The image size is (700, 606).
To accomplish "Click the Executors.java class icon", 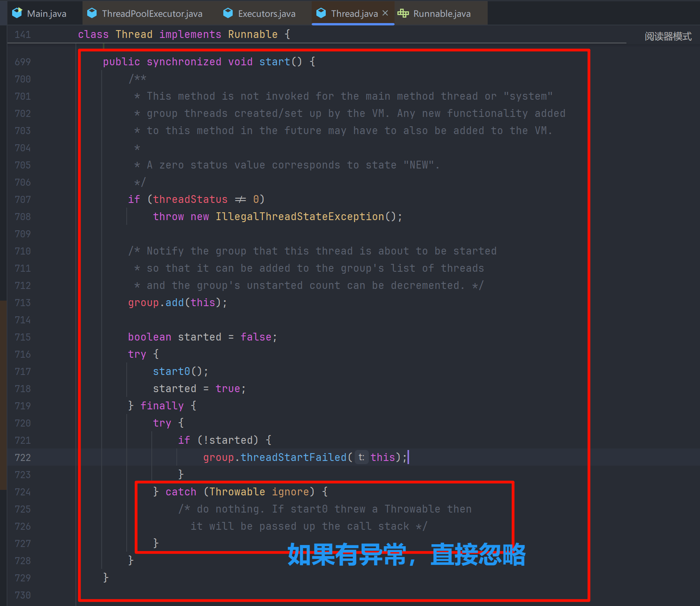I will coord(228,13).
